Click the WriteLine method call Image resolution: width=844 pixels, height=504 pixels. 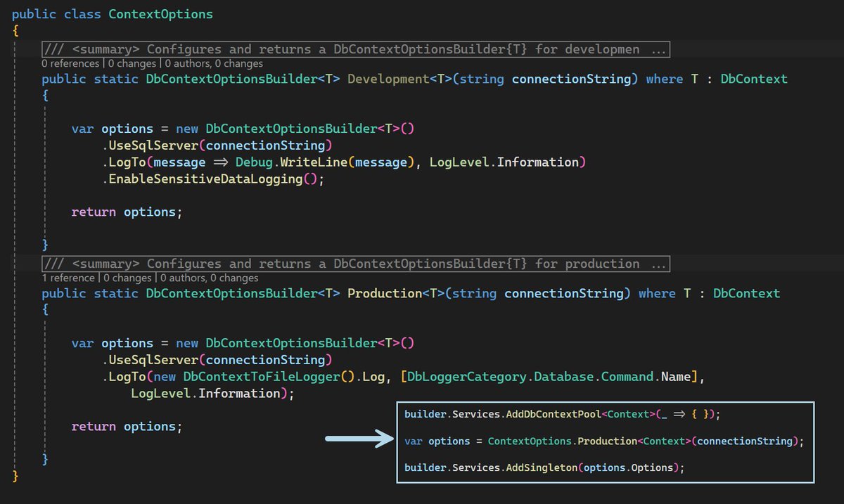click(314, 162)
